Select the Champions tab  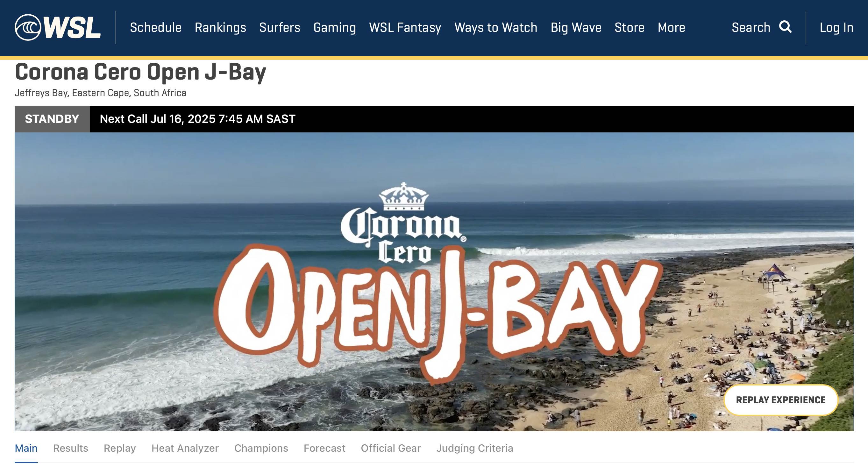[x=261, y=448]
